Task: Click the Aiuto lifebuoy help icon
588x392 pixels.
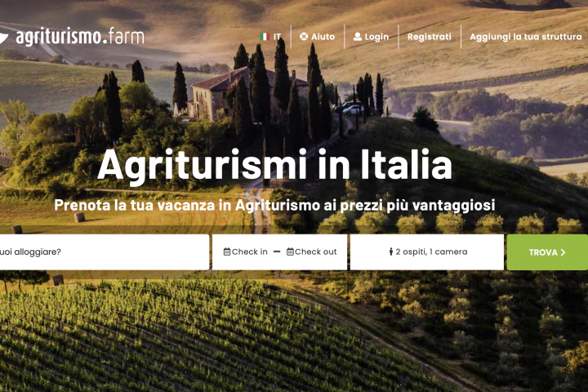Action: coord(304,37)
